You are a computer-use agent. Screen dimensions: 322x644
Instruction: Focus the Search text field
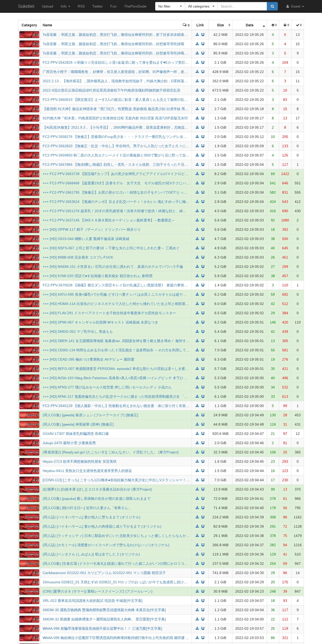[242, 6]
